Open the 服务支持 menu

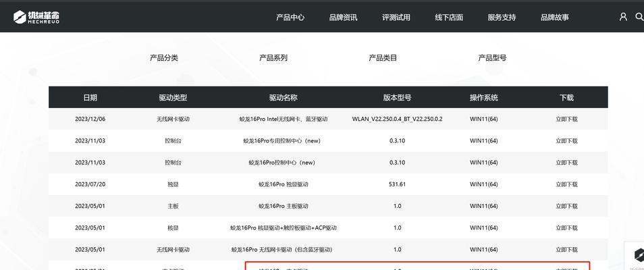502,18
